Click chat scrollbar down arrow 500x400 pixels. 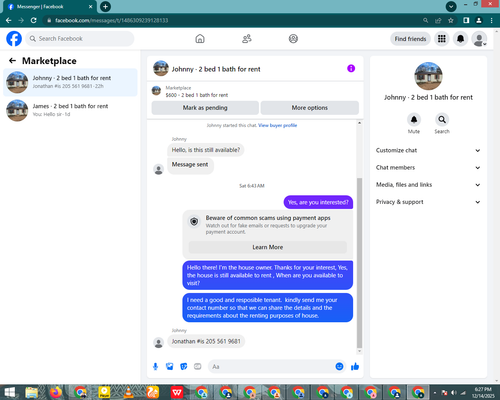[x=359, y=351]
